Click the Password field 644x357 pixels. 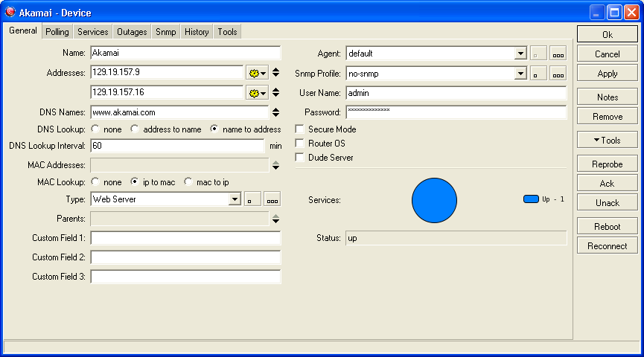[456, 112]
